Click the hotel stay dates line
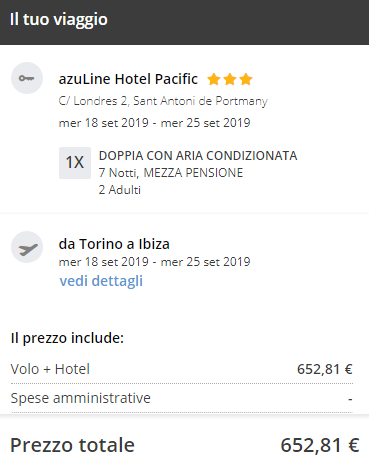This screenshot has height=473, width=369. [x=154, y=123]
